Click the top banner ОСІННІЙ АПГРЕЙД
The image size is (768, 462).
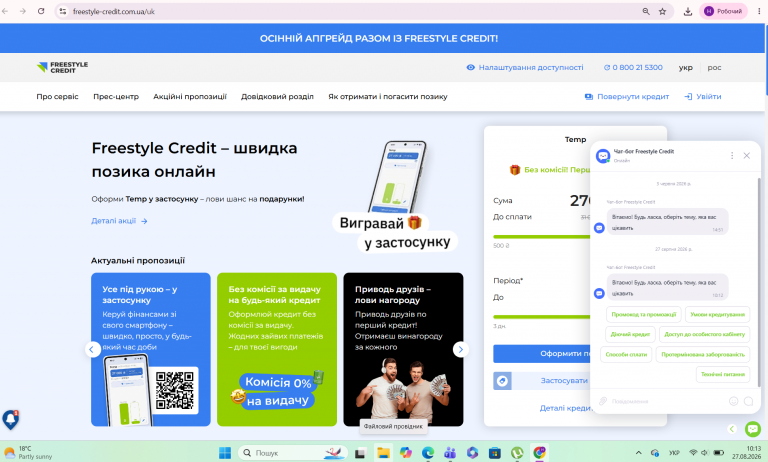coord(379,38)
